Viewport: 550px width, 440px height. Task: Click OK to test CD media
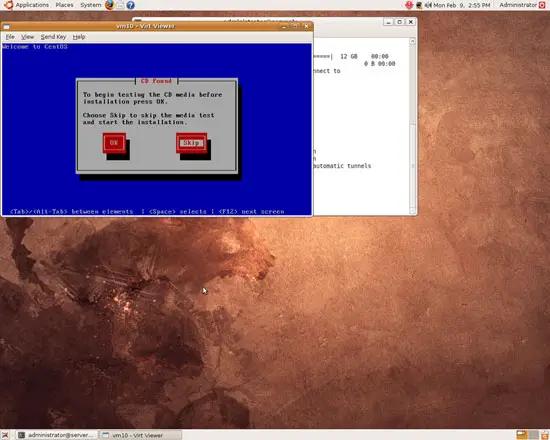click(114, 143)
